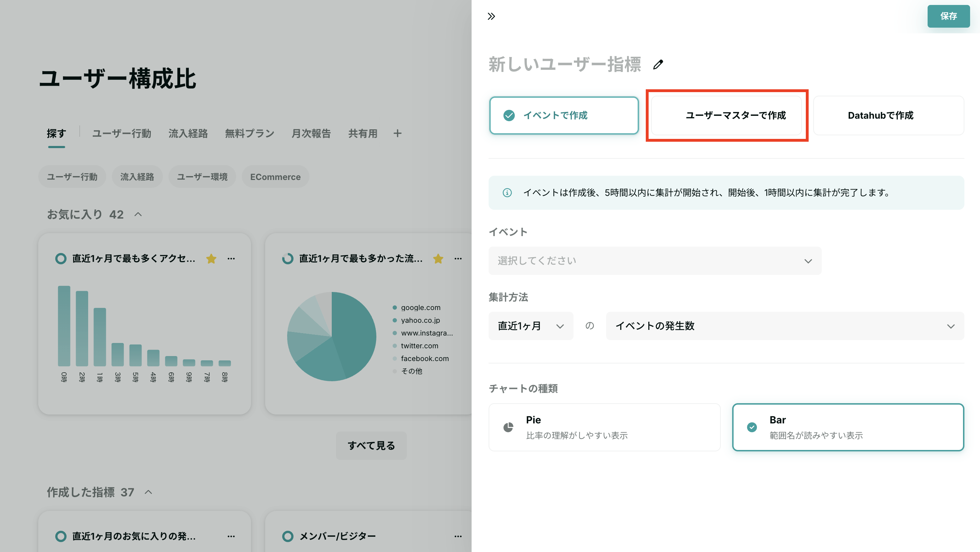Choose Pie chart type

click(604, 428)
